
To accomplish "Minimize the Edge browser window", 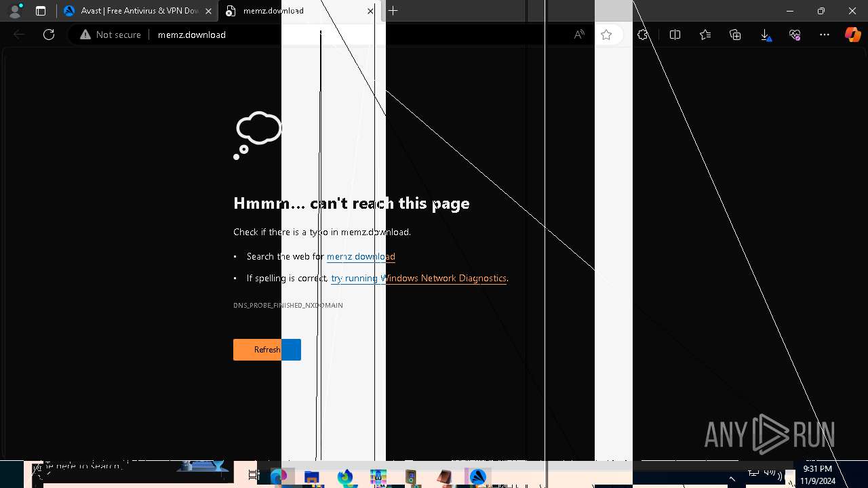I will (790, 11).
